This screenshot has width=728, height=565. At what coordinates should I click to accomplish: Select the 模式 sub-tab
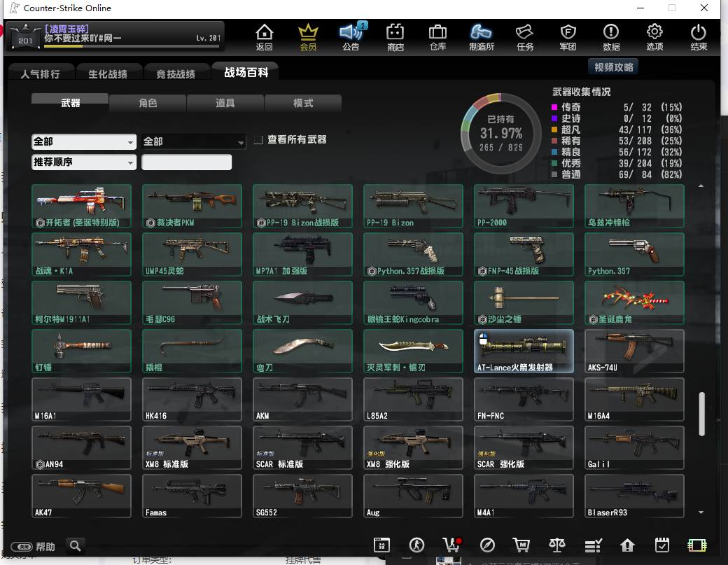tap(302, 103)
